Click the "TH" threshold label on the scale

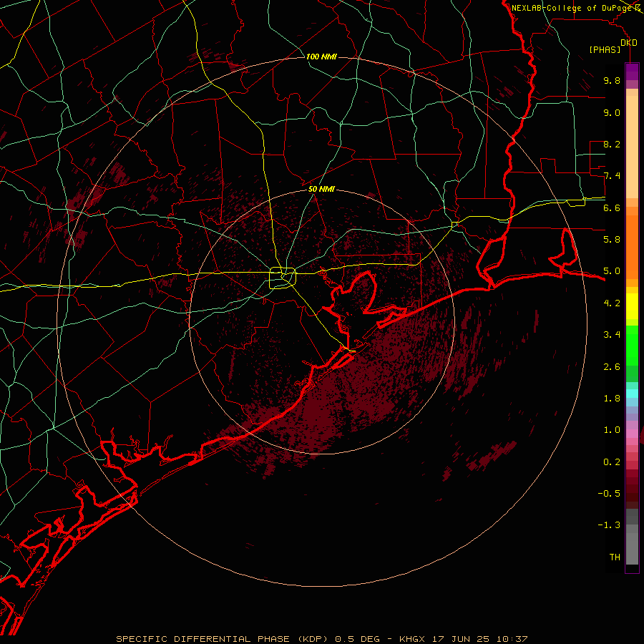615,557
